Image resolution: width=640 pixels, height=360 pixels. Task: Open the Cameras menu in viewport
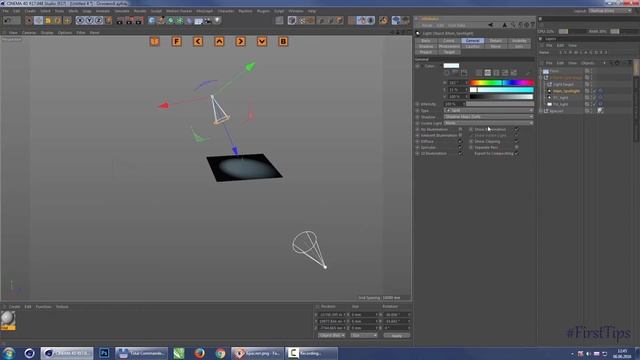pos(29,32)
